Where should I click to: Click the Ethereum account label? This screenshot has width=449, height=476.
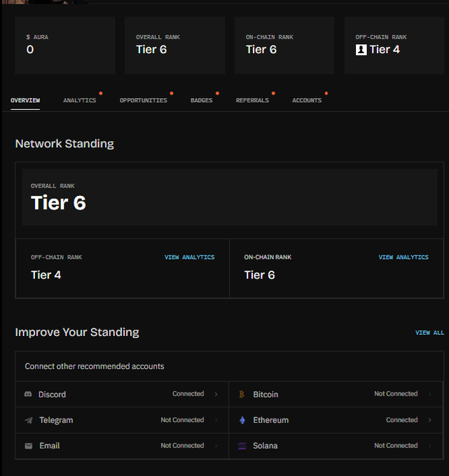tap(271, 420)
